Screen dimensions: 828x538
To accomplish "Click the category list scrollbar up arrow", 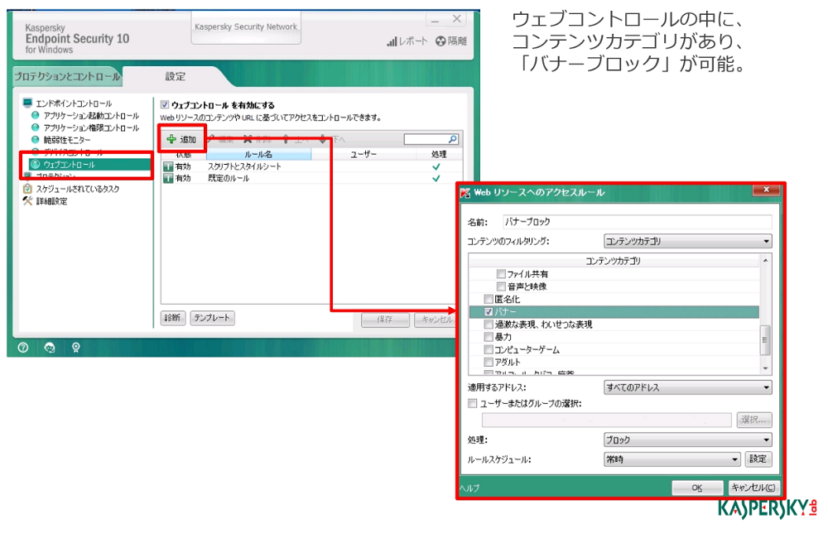I will pyautogui.click(x=765, y=261).
